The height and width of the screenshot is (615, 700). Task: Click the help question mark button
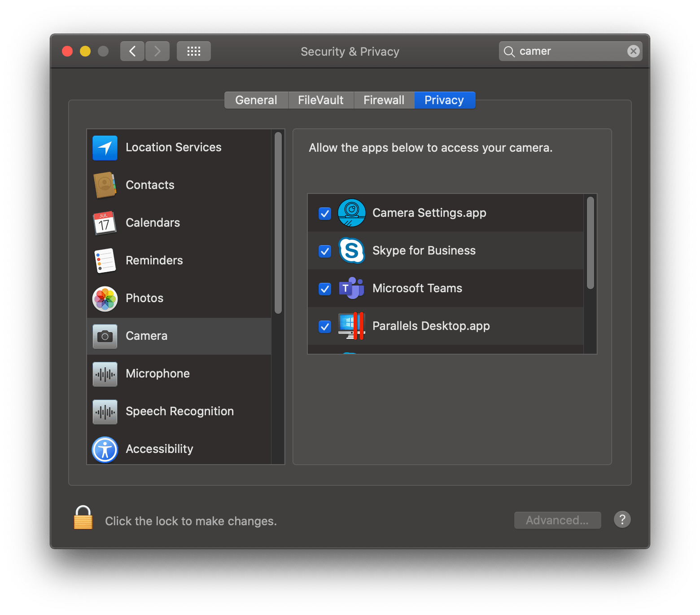coord(622,519)
